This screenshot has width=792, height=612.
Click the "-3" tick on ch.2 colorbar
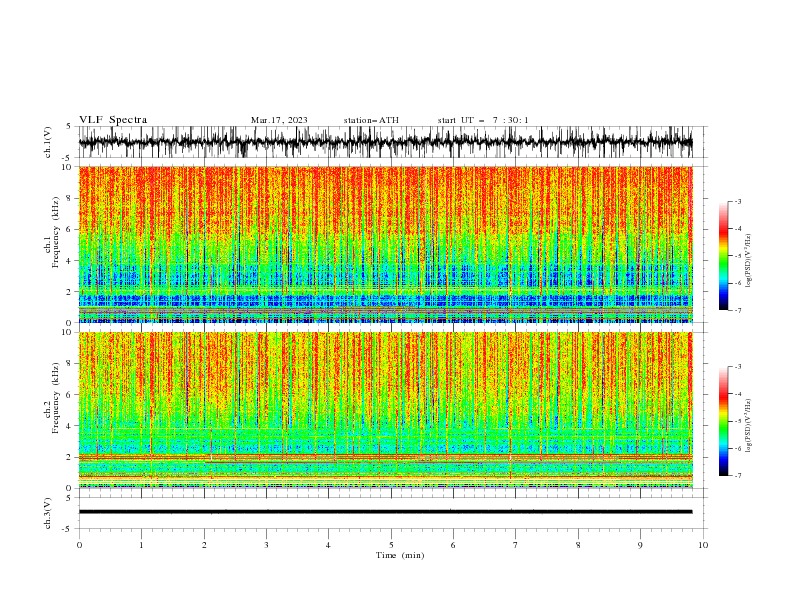pos(737,367)
